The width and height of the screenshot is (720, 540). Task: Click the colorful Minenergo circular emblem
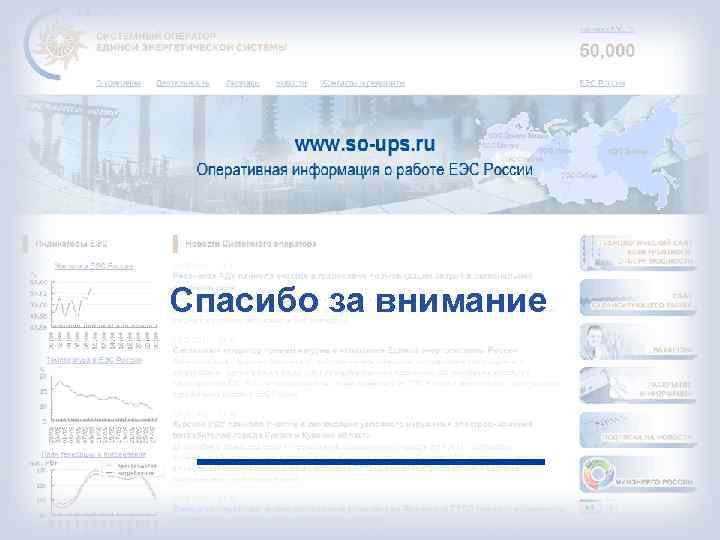pos(598,474)
